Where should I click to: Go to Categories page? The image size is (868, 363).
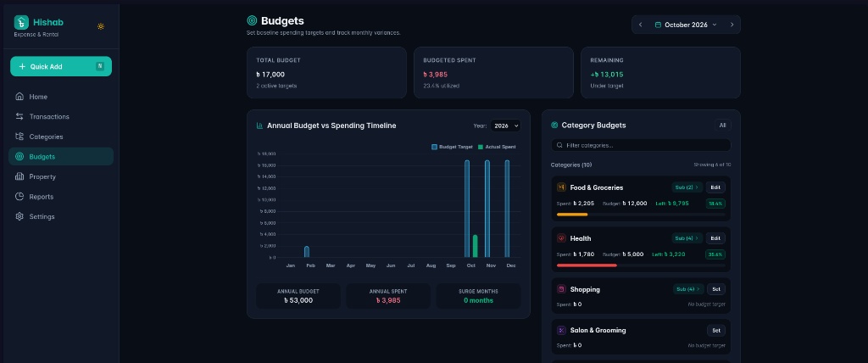tap(61, 137)
